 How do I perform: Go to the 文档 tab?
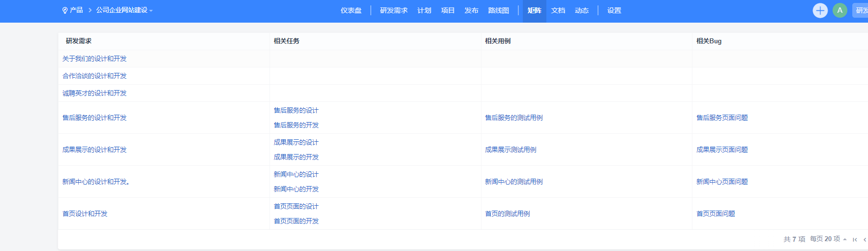558,10
